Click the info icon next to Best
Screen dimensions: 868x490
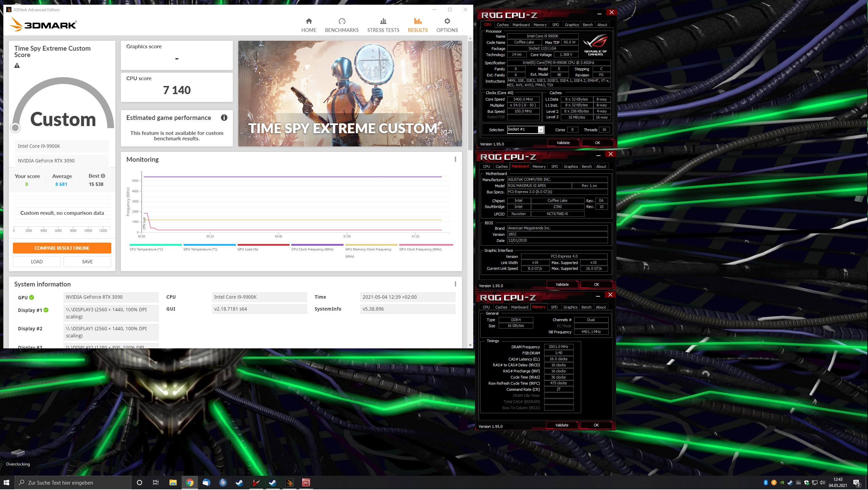coord(103,176)
